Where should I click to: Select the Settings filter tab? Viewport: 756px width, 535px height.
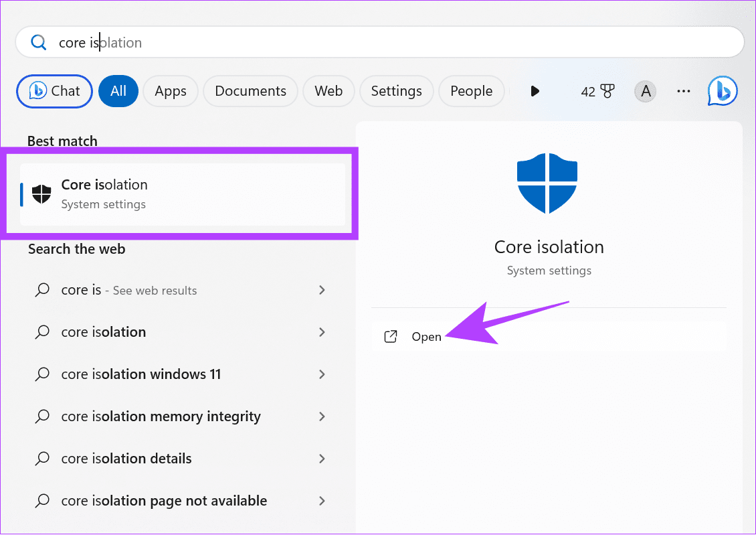point(396,91)
